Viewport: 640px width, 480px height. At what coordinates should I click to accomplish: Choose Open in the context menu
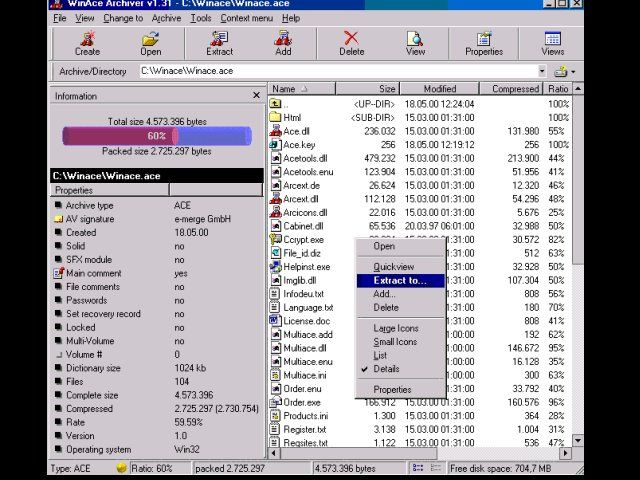[x=400, y=246]
